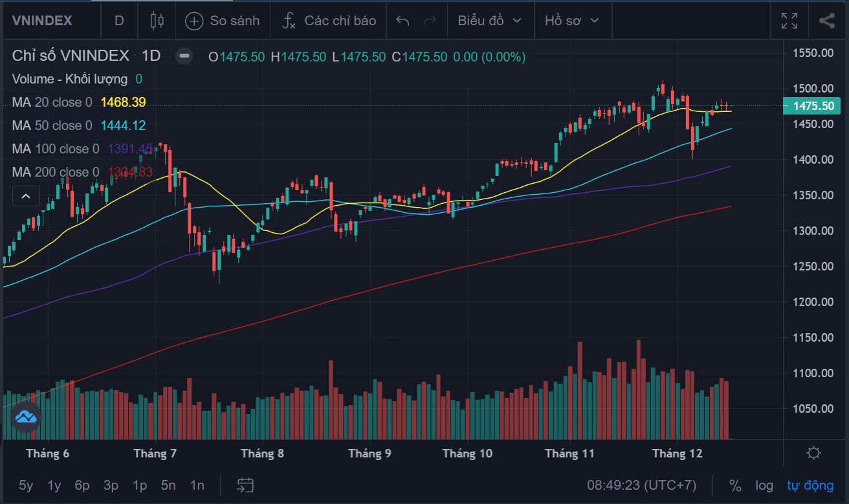This screenshot has width=849, height=504.
Task: Select the 'MA 200 close 0' legend
Action: [56, 172]
